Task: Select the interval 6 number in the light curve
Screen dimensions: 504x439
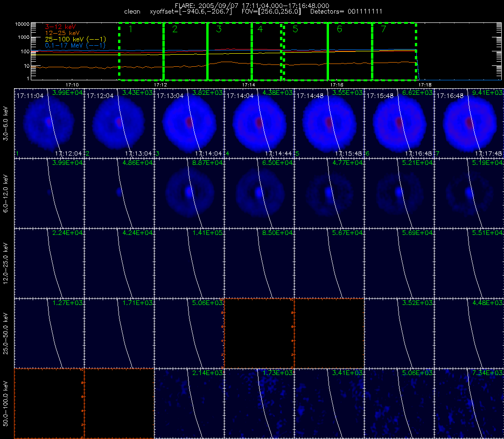Action: [x=339, y=29]
